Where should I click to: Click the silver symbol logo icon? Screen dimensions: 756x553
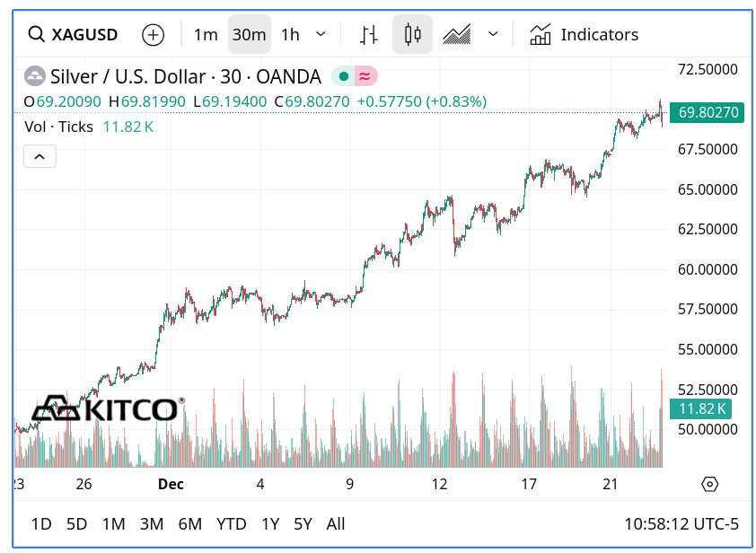[x=35, y=76]
